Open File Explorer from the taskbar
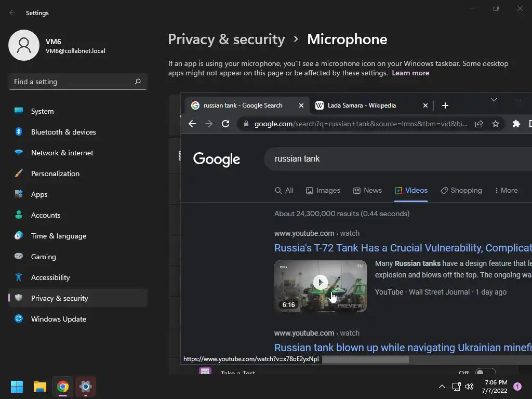 point(39,387)
